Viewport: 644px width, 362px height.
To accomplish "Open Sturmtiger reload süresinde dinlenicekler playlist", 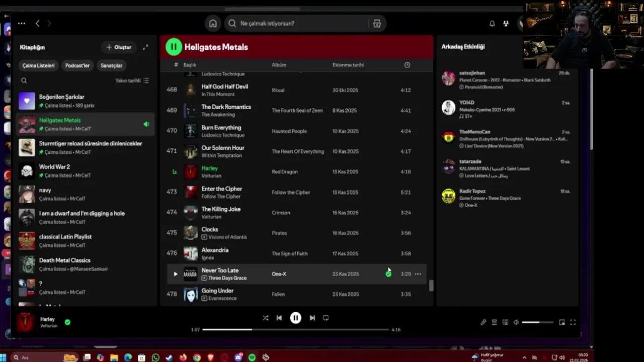I will (86, 147).
